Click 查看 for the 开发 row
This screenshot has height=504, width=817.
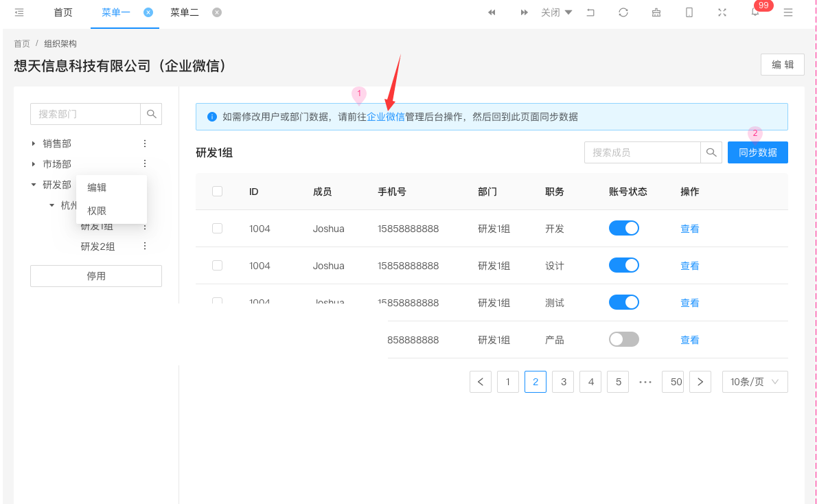pos(690,229)
